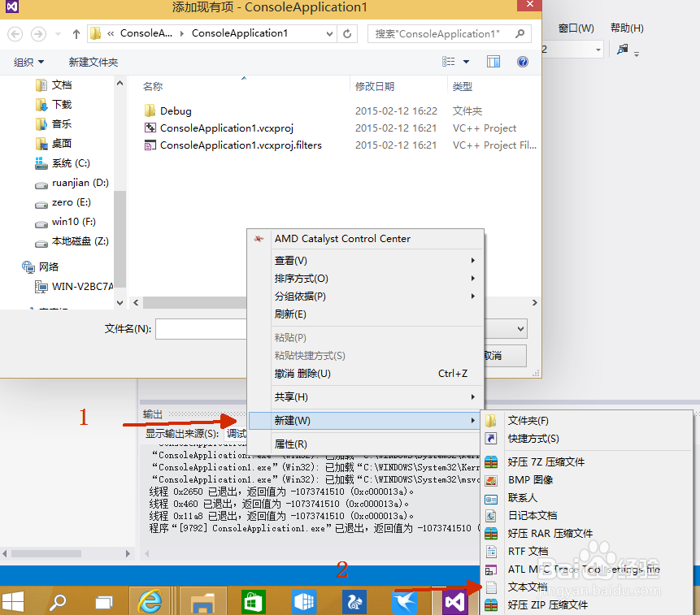The height and width of the screenshot is (615, 700).
Task: Launch Internet Explorer from the taskbar
Action: (x=150, y=602)
